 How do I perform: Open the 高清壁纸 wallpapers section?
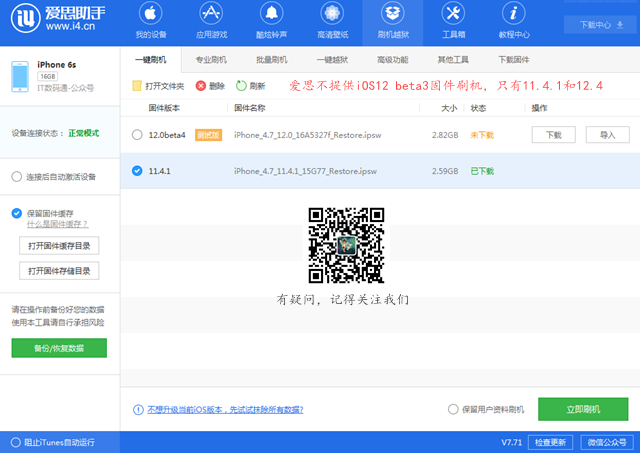(x=332, y=21)
